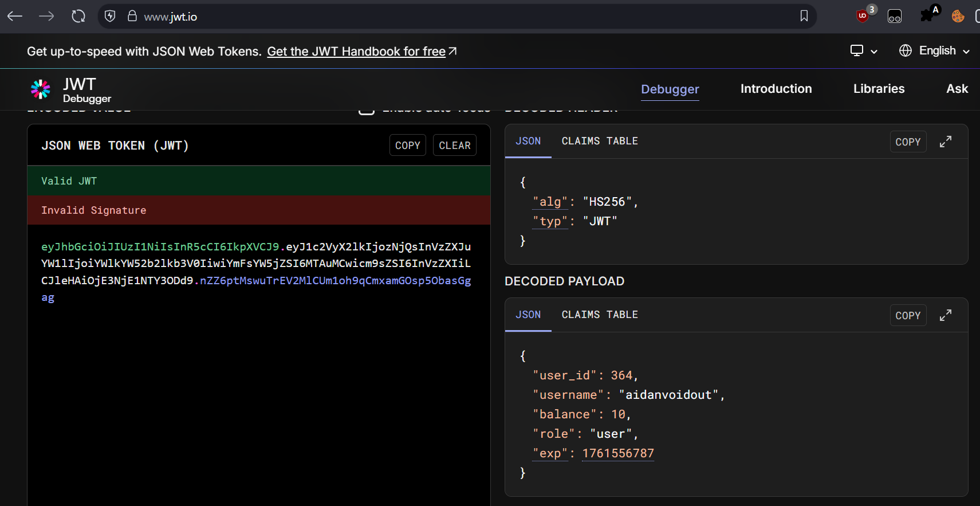The width and height of the screenshot is (980, 506).
Task: Clear the JSON Web Token input
Action: (454, 146)
